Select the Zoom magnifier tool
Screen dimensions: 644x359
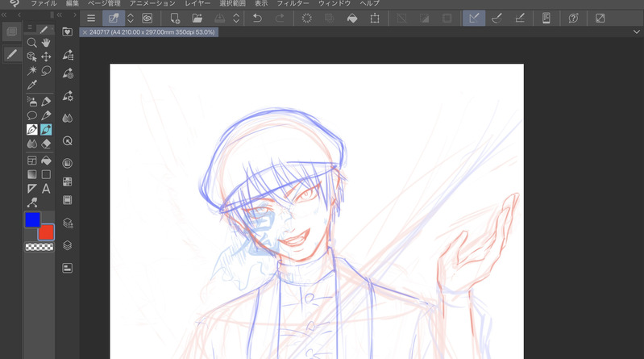(x=31, y=43)
